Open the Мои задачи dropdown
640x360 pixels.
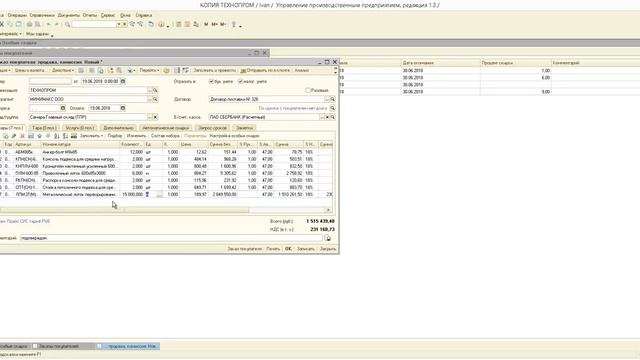tap(39, 34)
